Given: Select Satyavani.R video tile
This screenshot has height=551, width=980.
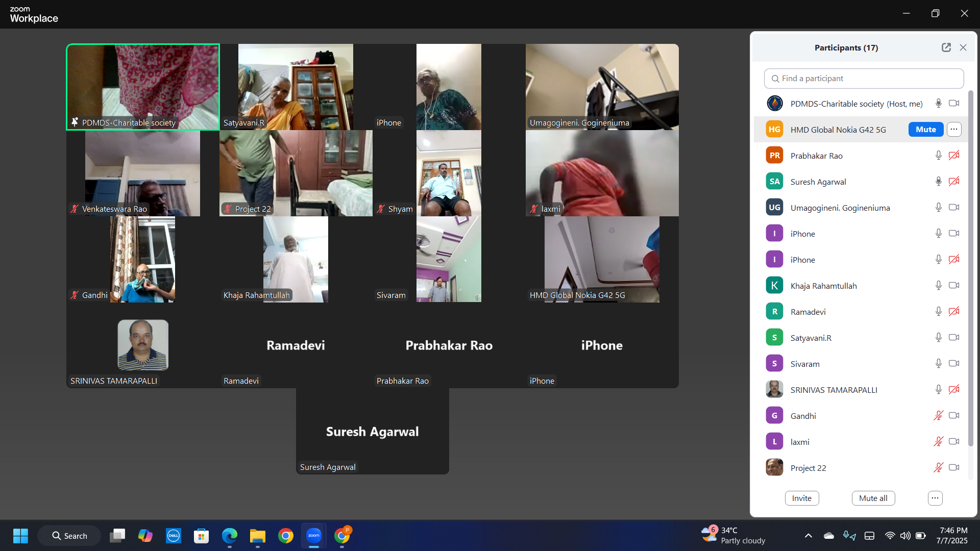Looking at the screenshot, I should [x=296, y=87].
